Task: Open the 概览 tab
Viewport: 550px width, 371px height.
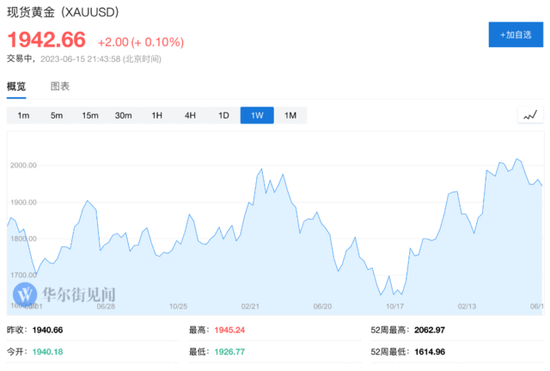Action: click(x=16, y=86)
